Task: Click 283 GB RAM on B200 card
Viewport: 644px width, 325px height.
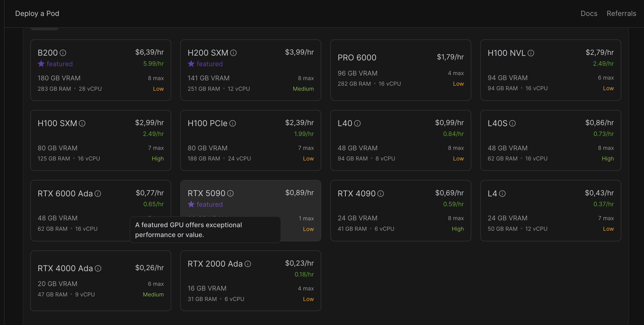Action: (x=54, y=89)
